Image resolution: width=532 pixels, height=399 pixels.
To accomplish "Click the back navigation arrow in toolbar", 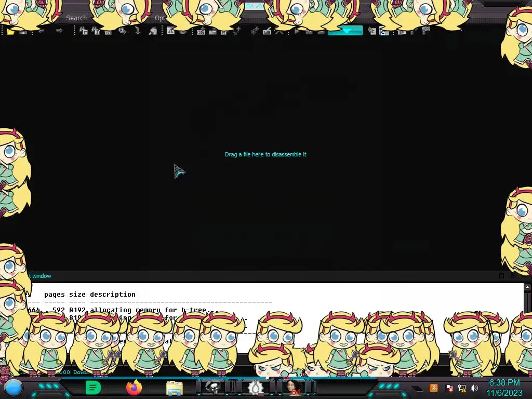I will click(42, 31).
